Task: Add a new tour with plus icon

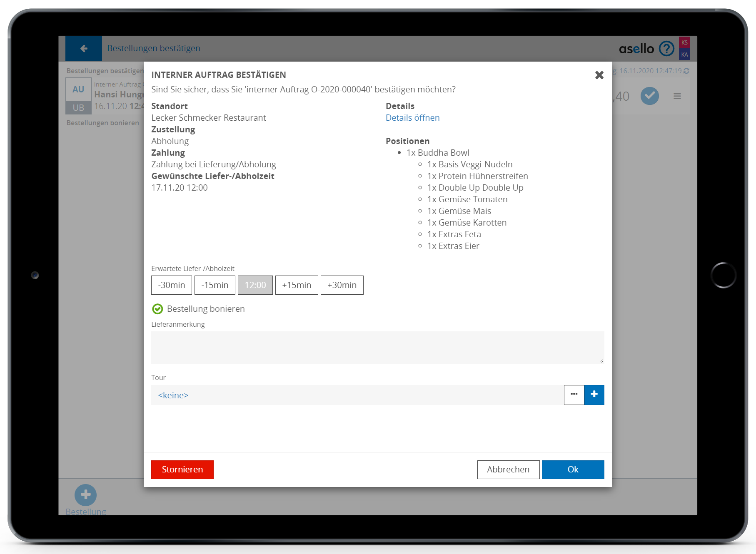Action: click(594, 395)
